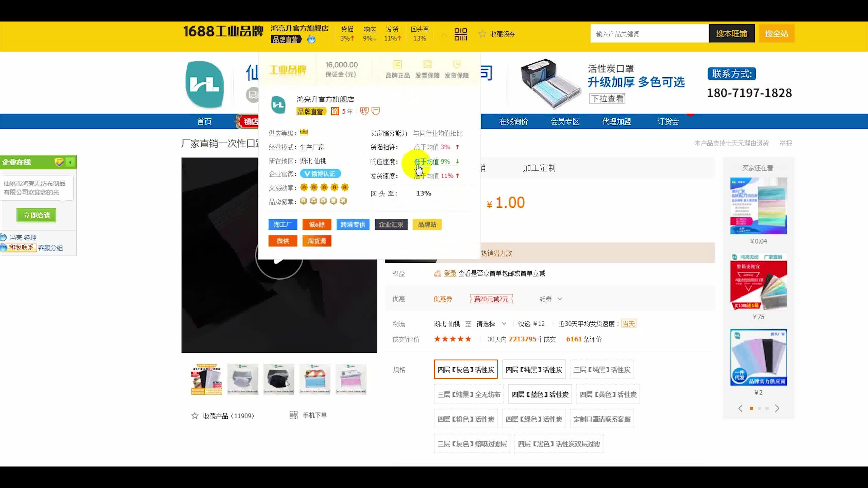868x488 pixels.
Task: Select the pink mask thumbnail
Action: pos(351,379)
